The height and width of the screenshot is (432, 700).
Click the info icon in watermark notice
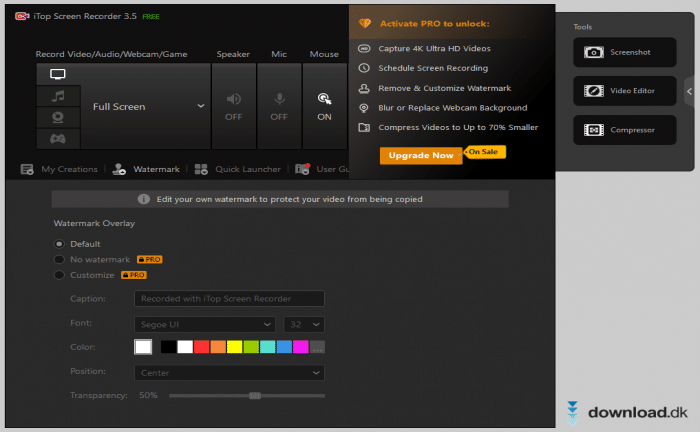point(144,199)
